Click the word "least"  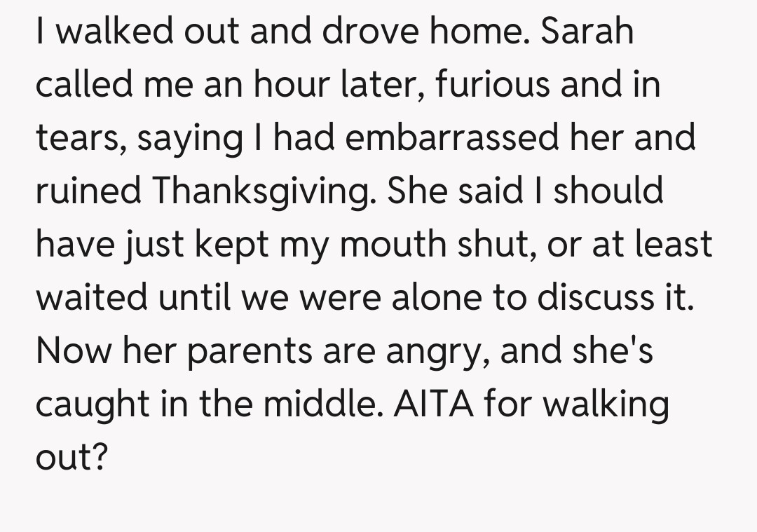pos(672,244)
